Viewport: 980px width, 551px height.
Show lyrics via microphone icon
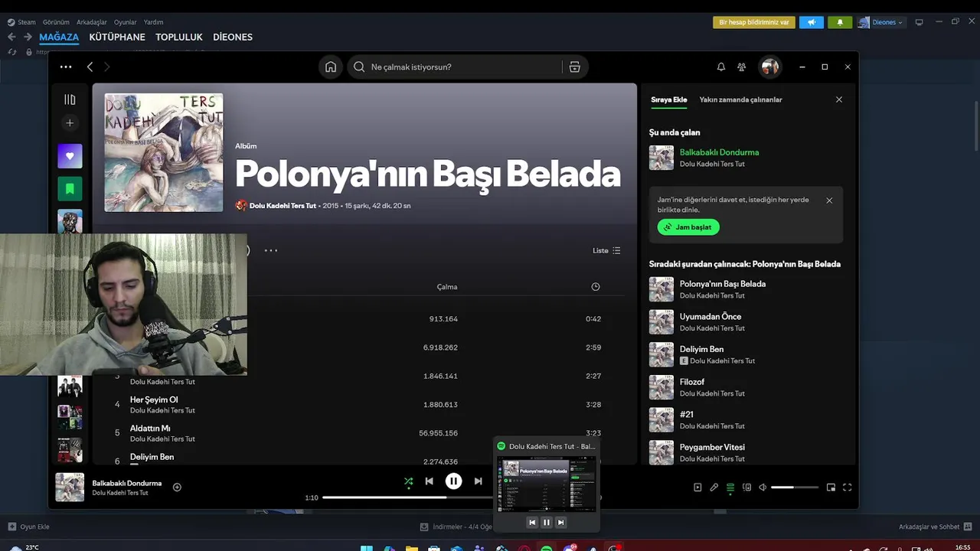714,487
